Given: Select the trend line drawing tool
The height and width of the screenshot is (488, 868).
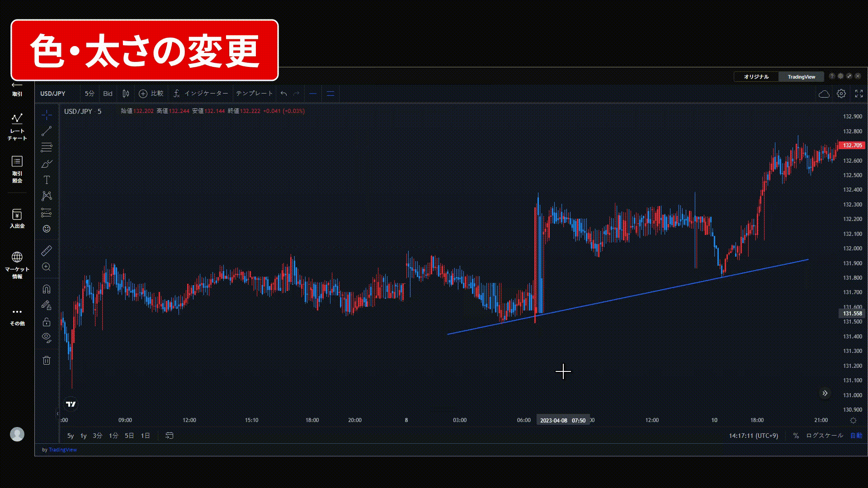Looking at the screenshot, I should coord(47,131).
